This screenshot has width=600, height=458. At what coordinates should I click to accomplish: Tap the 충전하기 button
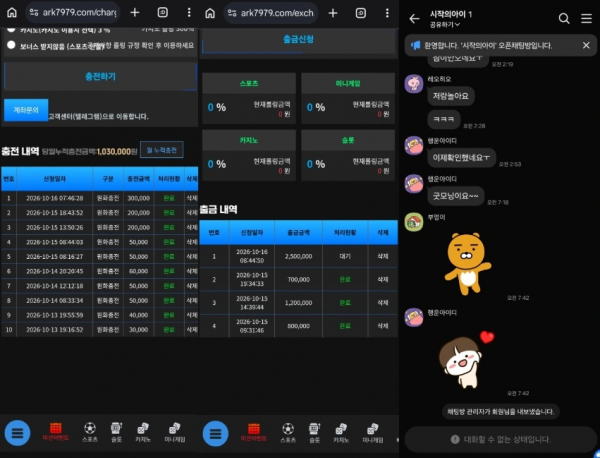(100, 77)
